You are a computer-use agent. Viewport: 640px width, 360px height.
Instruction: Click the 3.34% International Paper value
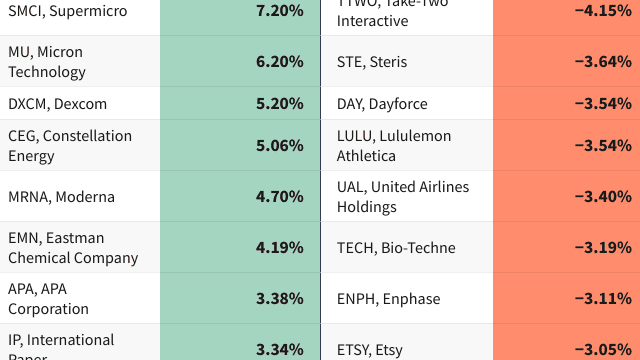coord(240,342)
